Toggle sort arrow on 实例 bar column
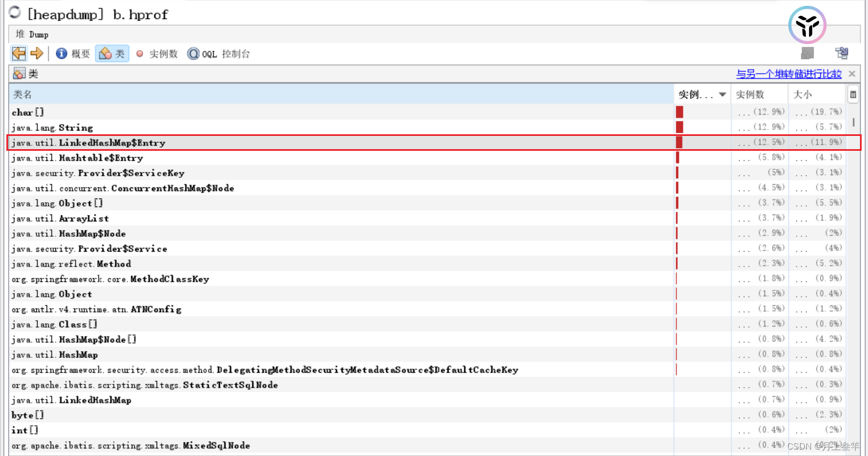This screenshot has height=456, width=868. coord(722,94)
